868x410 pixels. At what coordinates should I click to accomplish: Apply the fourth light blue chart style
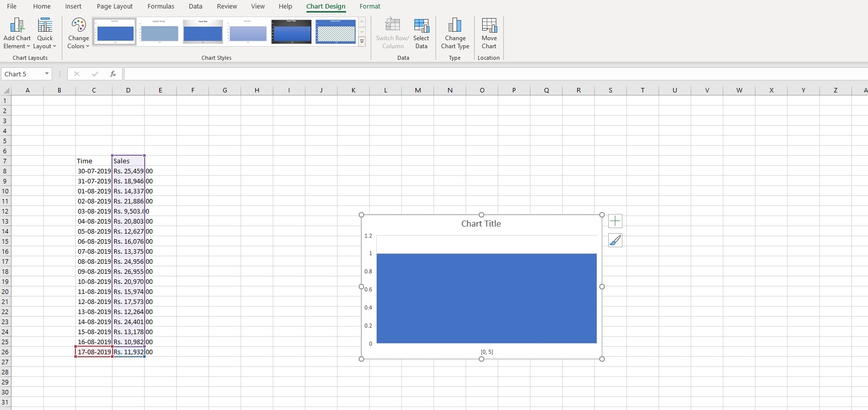(247, 32)
